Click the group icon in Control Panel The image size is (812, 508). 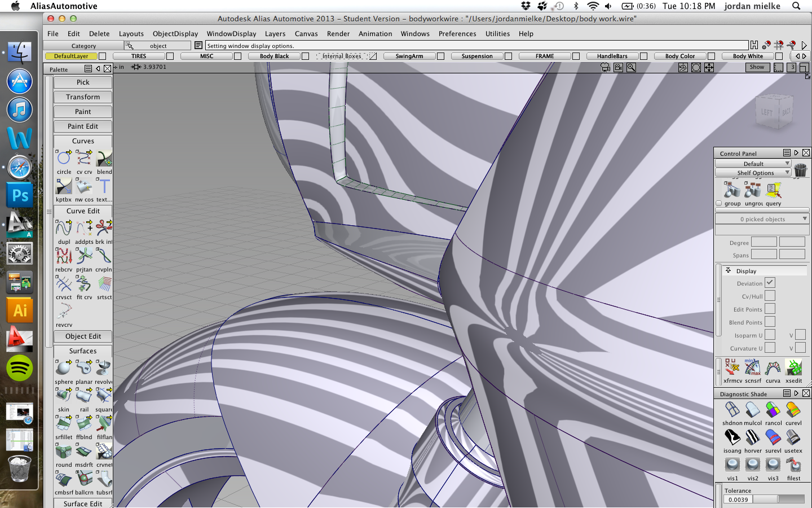(x=732, y=190)
